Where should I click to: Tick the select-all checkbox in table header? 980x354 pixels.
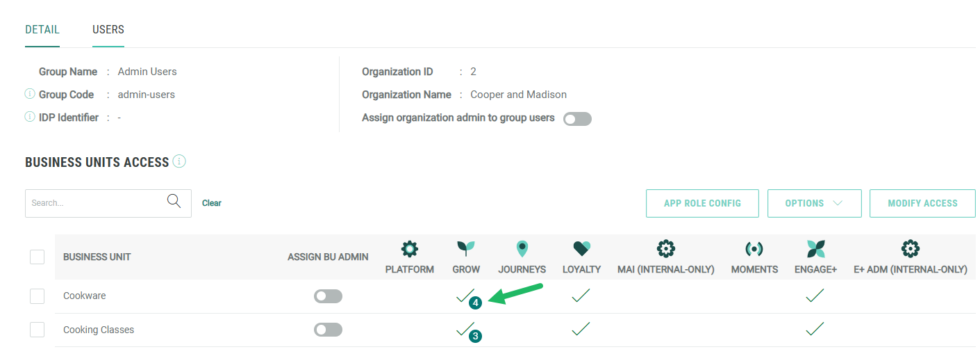[x=38, y=257]
